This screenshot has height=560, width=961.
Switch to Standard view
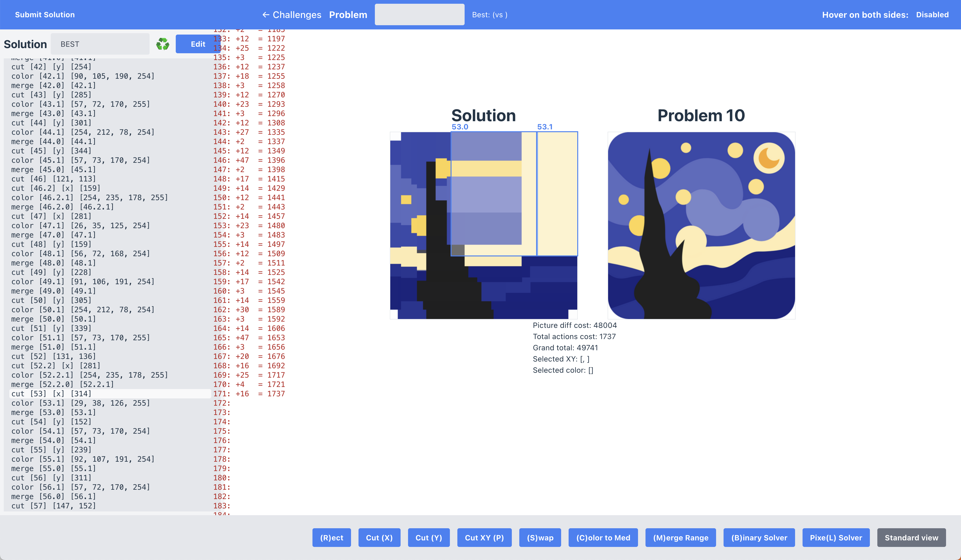(911, 538)
